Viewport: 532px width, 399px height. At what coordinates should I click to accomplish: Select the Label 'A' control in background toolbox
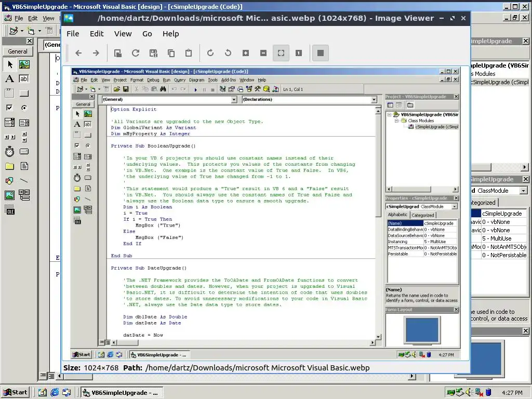tap(10, 79)
